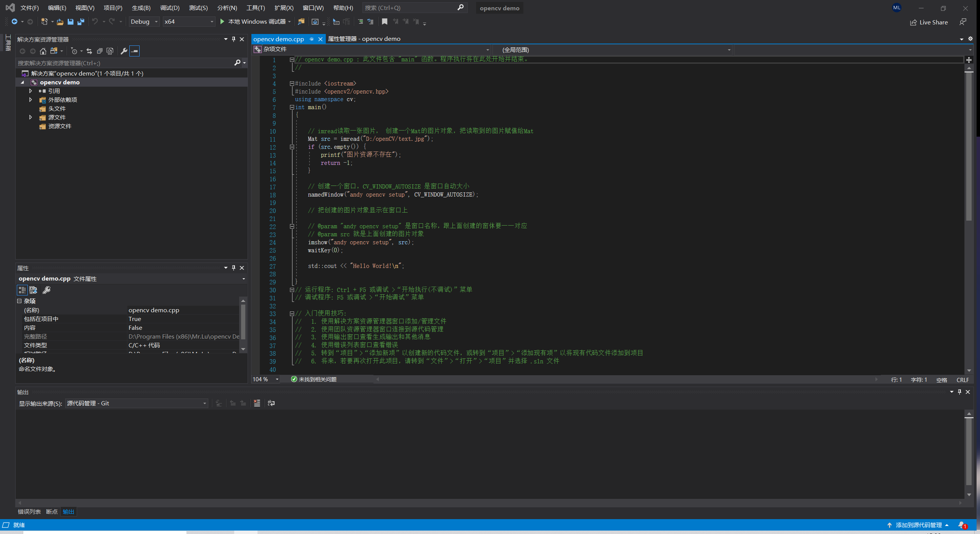Toggle word wrap in the Output window

271,403
